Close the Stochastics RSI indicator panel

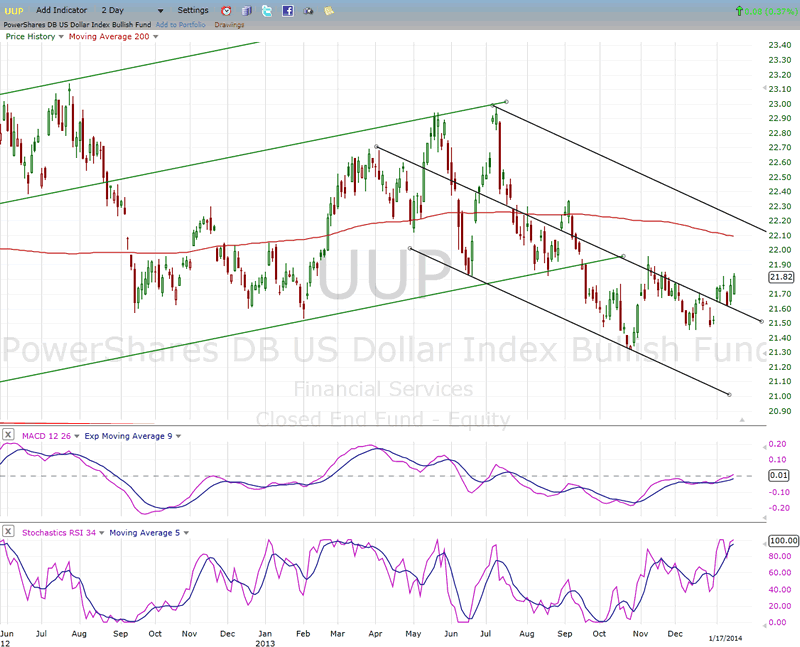pyautogui.click(x=9, y=532)
